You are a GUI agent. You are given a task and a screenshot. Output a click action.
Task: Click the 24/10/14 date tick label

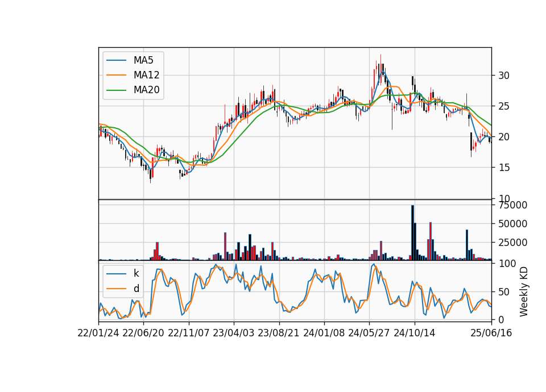point(415,333)
